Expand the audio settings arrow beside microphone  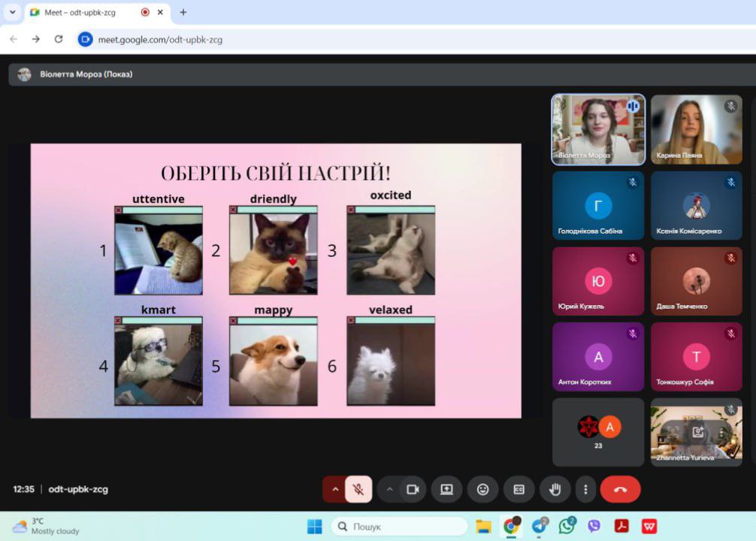point(334,489)
